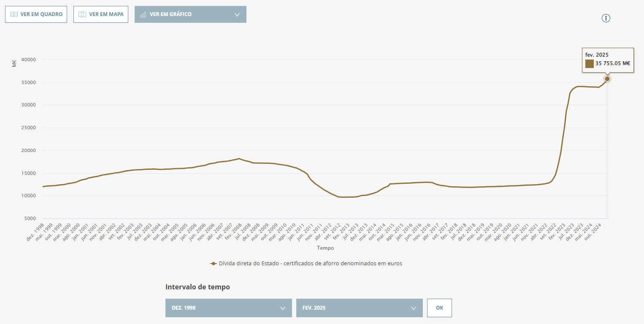Click the fev. 2025 data point marker

coord(607,79)
